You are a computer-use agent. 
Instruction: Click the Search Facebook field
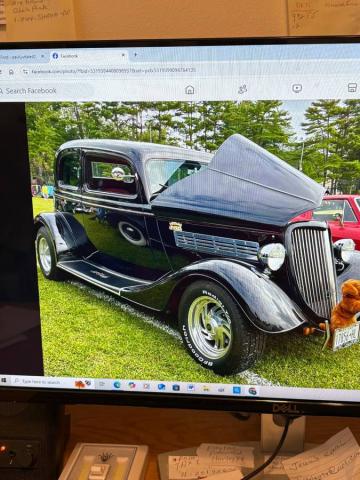click(47, 91)
